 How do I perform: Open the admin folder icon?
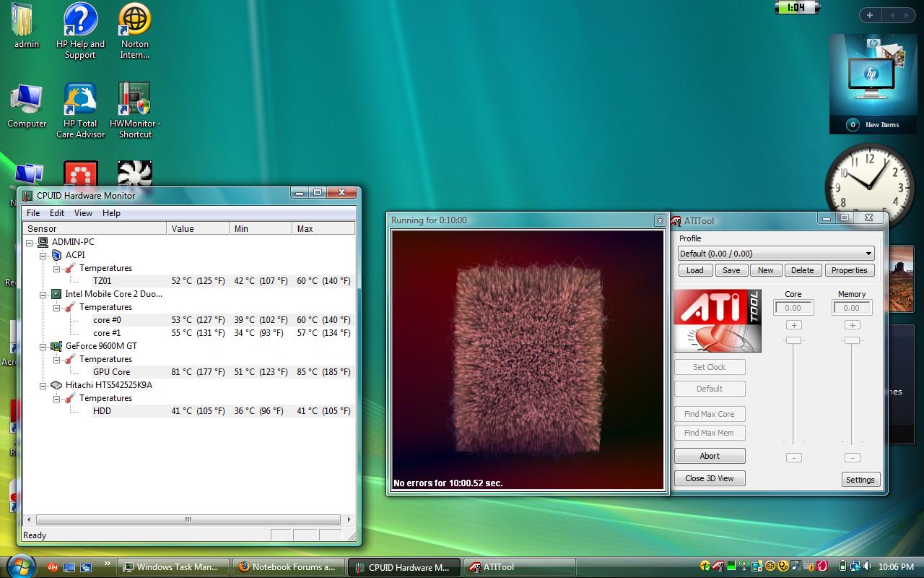[x=25, y=22]
